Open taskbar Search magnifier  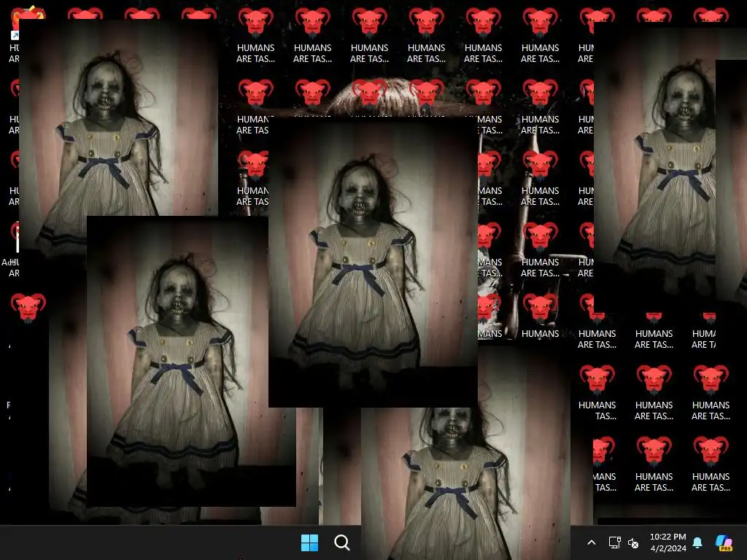coord(342,542)
